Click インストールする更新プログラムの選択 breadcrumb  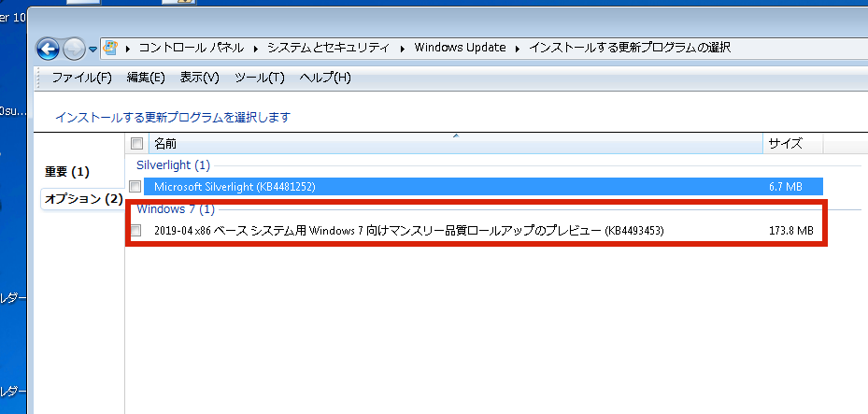point(630,48)
